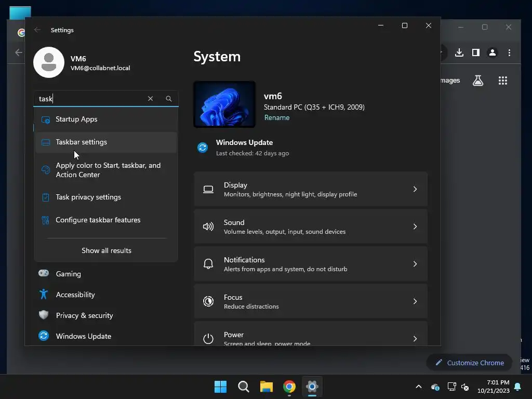The width and height of the screenshot is (532, 399).
Task: Click the Power icon
Action: [x=208, y=339]
